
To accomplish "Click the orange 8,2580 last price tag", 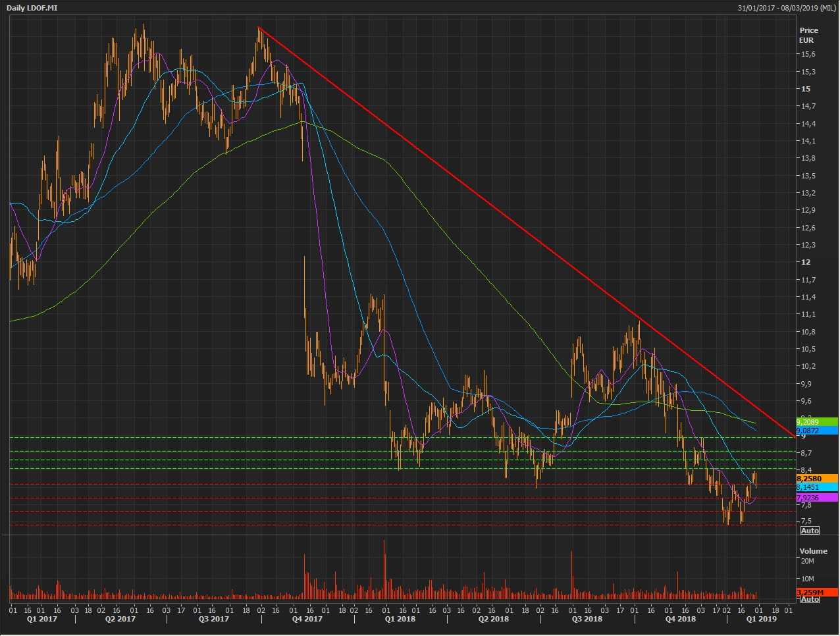I will [816, 479].
